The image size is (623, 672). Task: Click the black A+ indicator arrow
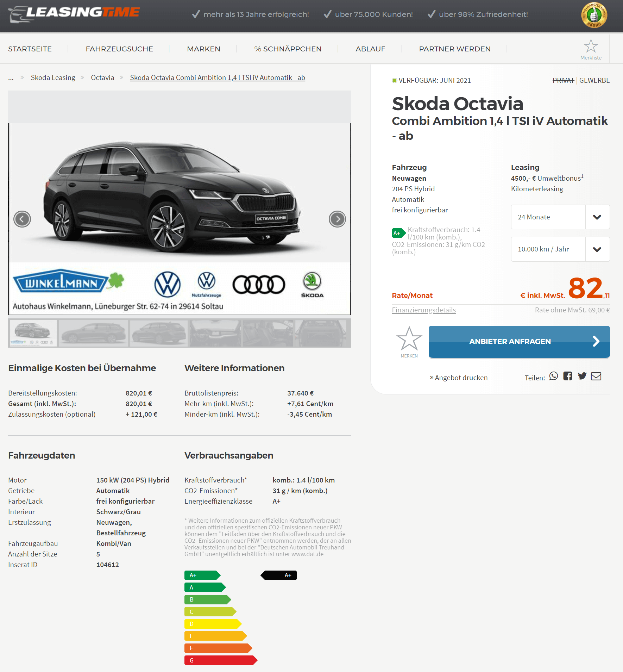click(x=278, y=575)
